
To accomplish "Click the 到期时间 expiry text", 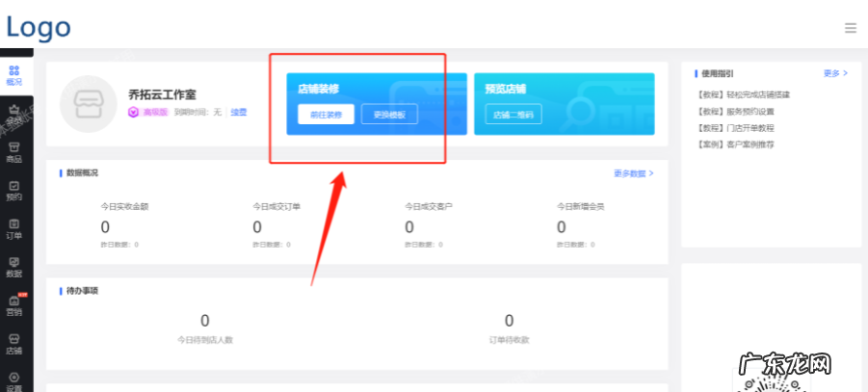I will 197,112.
